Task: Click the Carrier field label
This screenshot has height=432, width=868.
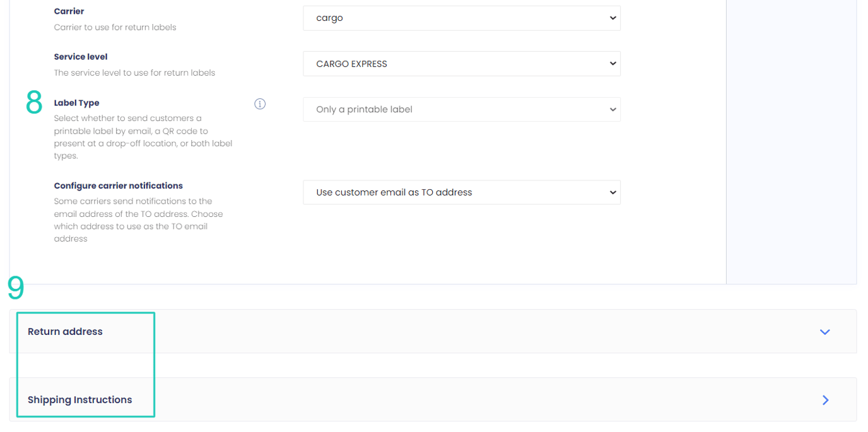Action: tap(69, 11)
